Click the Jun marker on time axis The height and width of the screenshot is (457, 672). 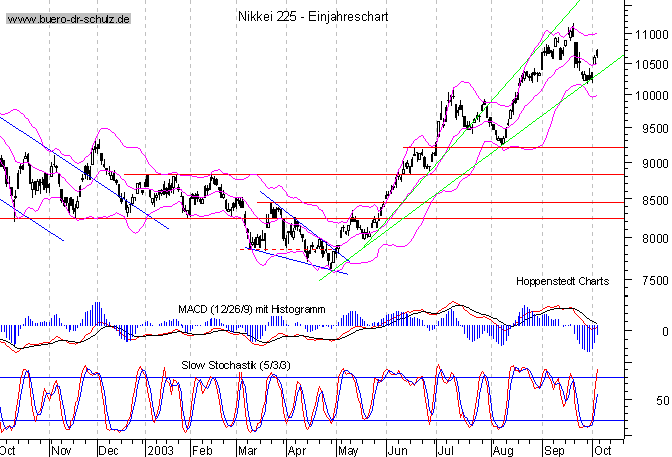coord(396,450)
